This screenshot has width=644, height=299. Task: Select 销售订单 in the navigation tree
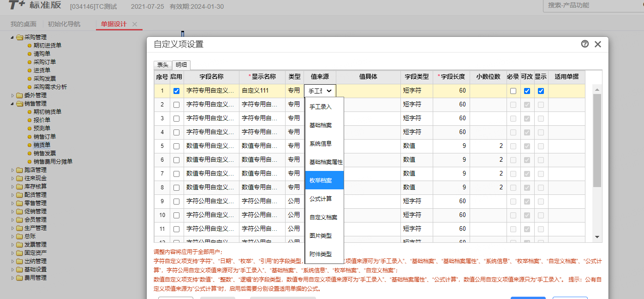(x=45, y=137)
